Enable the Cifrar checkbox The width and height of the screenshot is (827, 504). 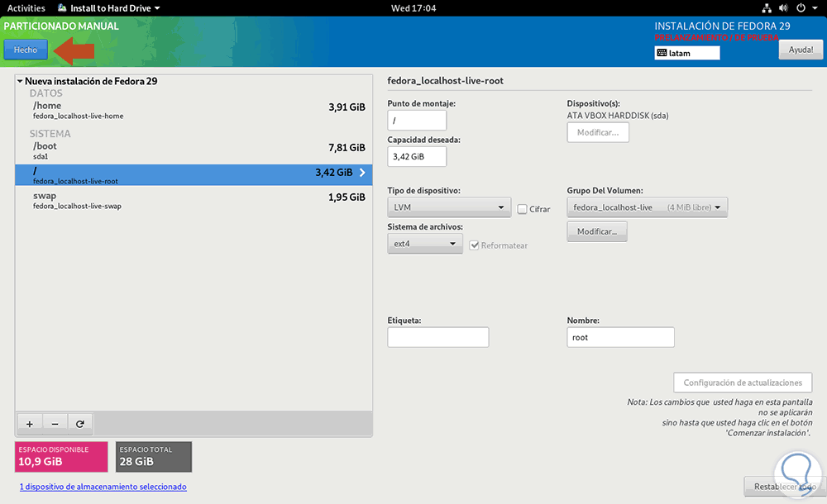click(x=522, y=209)
